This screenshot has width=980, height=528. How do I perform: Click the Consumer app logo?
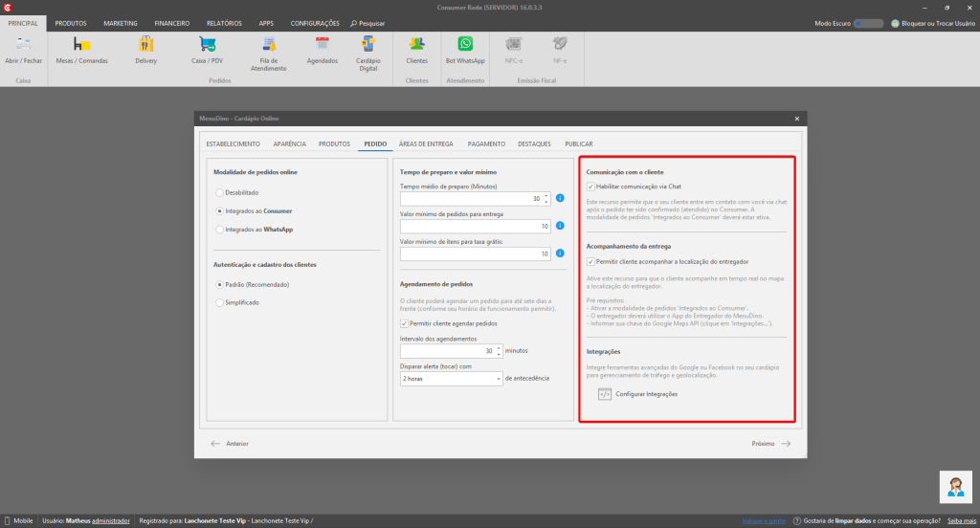click(8, 8)
